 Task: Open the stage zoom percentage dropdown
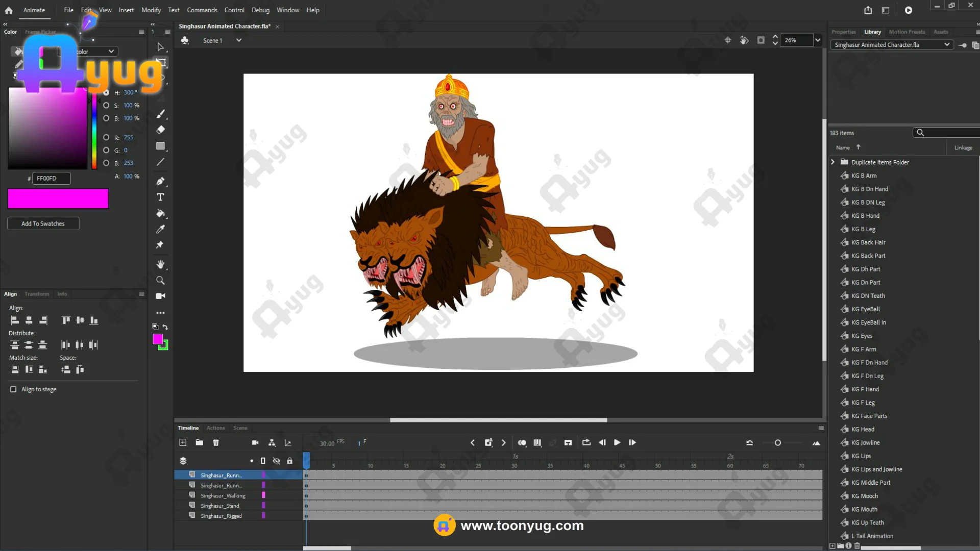tap(818, 40)
